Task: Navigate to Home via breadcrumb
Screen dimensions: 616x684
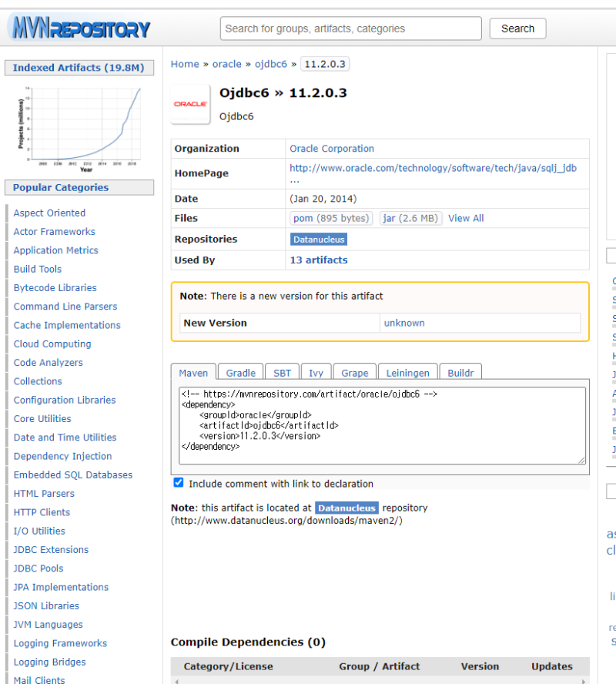Action: [184, 64]
